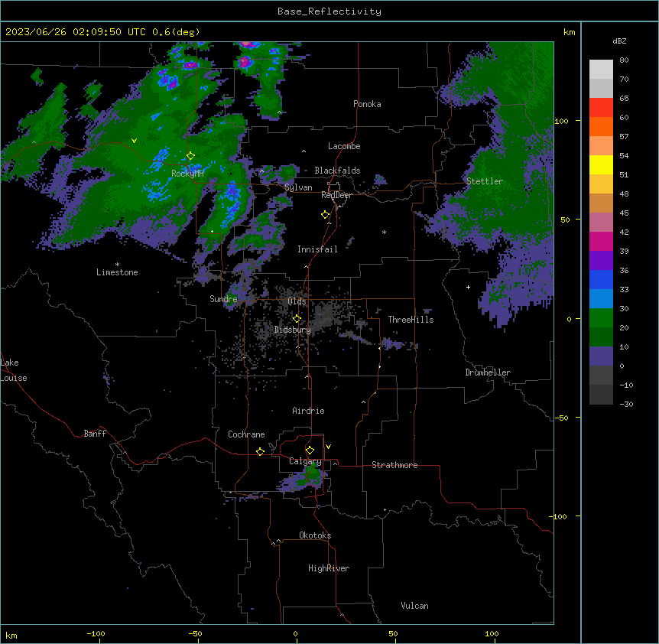Click the Base_Reflectivity title
The image size is (659, 644).
[329, 11]
